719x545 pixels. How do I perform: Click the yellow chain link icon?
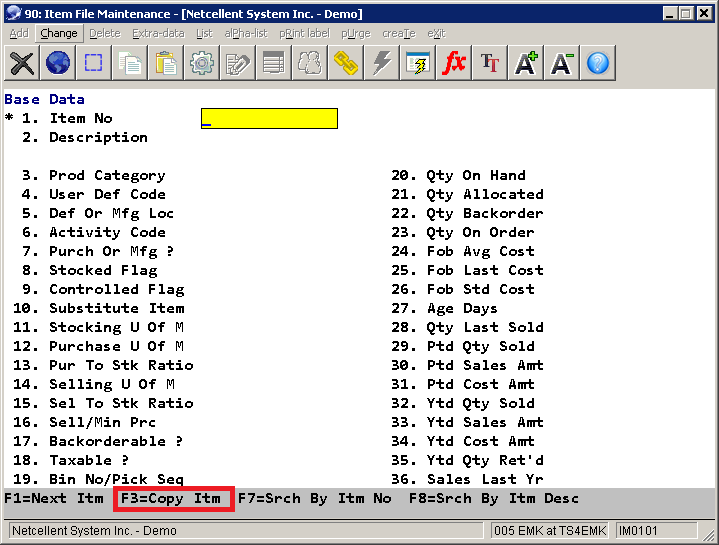[346, 63]
